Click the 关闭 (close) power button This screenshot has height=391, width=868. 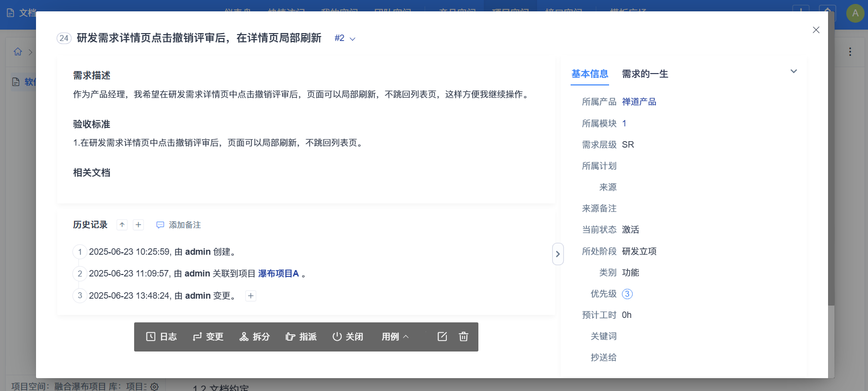[348, 337]
